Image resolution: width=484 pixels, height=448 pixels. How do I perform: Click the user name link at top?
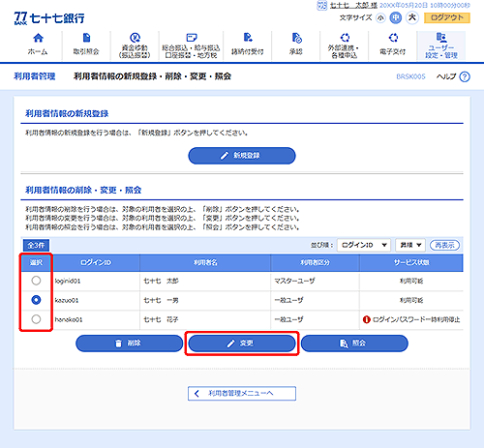[x=353, y=6]
